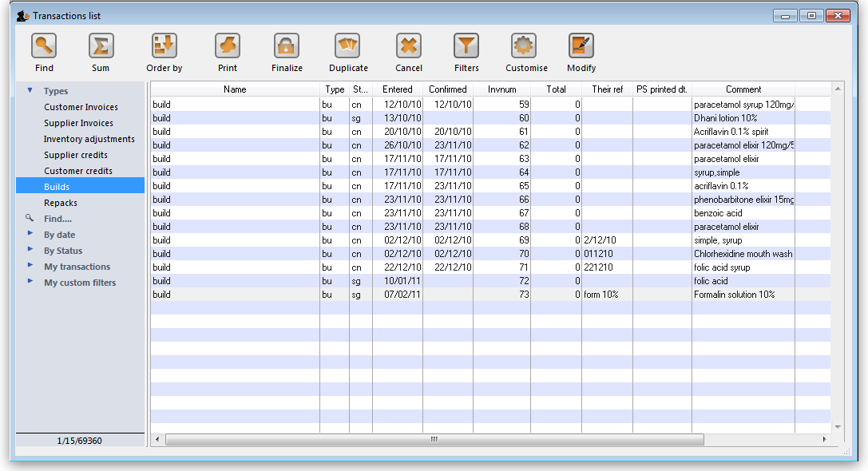Click the Cancel cross icon
Screen dimensions: 868x471
[409, 46]
